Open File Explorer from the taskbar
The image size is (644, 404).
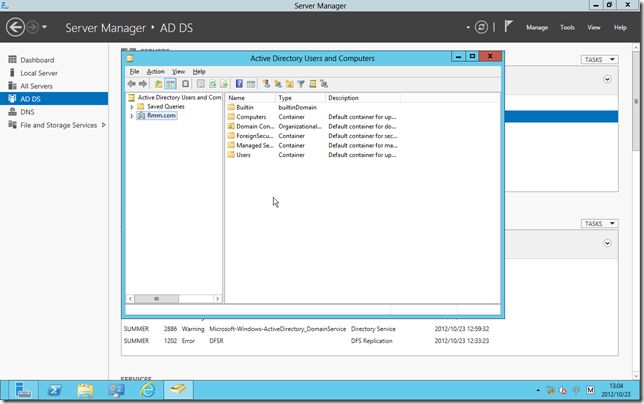[x=85, y=390]
